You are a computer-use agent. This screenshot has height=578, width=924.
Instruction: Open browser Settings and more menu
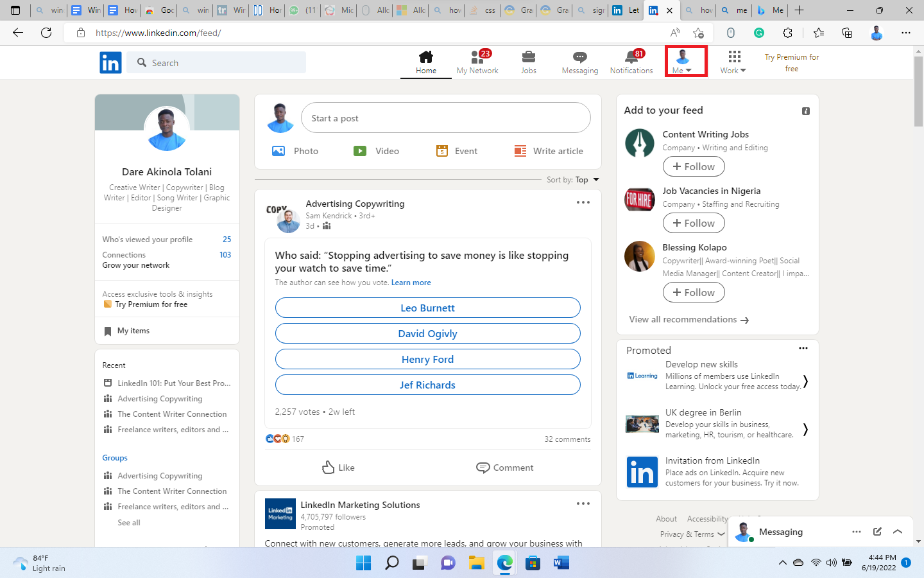[x=905, y=33]
